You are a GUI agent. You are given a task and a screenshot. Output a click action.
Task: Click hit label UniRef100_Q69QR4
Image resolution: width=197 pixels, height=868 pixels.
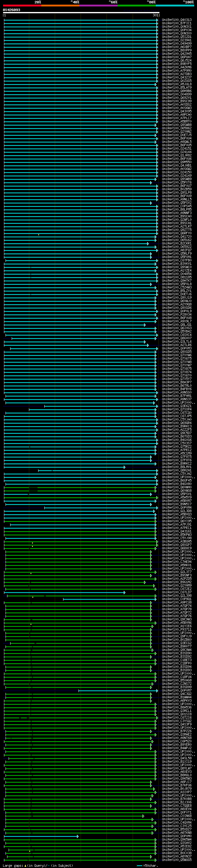(x=176, y=423)
